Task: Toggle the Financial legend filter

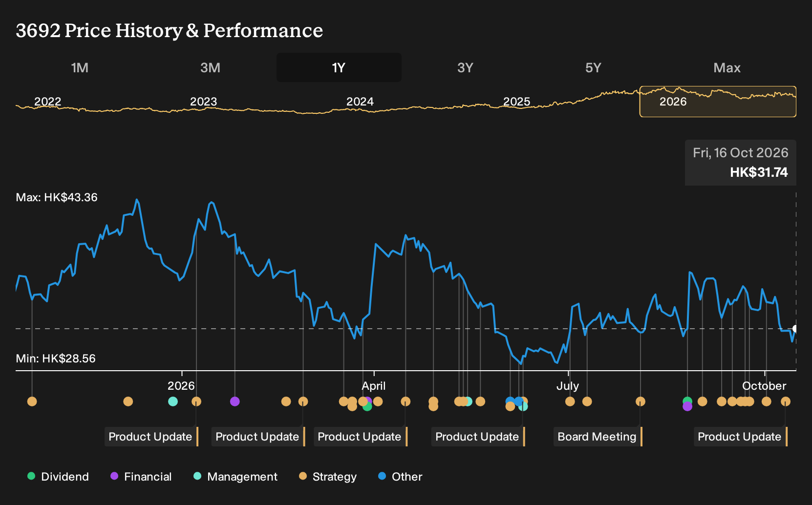Action: click(x=141, y=477)
